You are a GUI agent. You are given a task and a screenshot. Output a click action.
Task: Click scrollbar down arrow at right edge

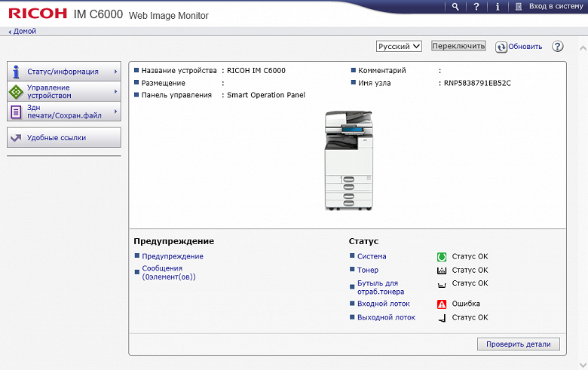pos(583,365)
